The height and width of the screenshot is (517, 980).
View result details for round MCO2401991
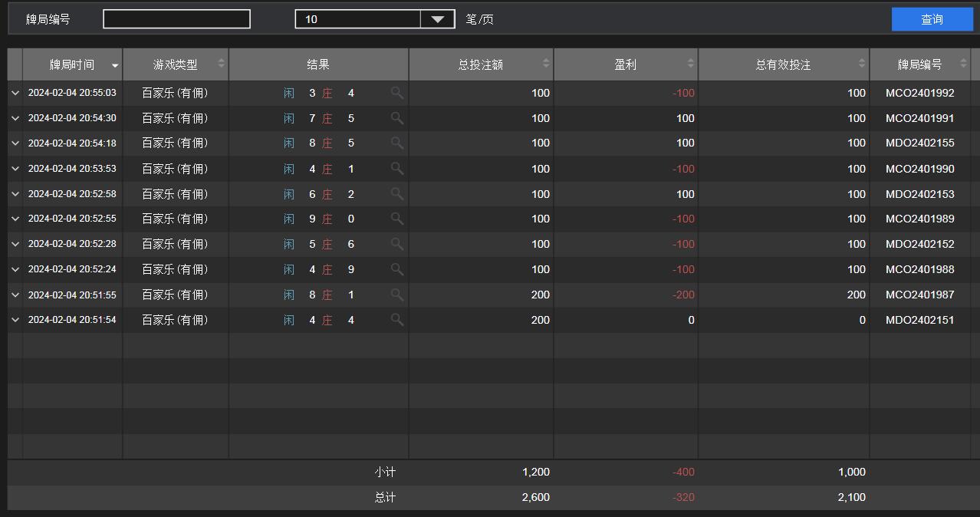tap(396, 118)
